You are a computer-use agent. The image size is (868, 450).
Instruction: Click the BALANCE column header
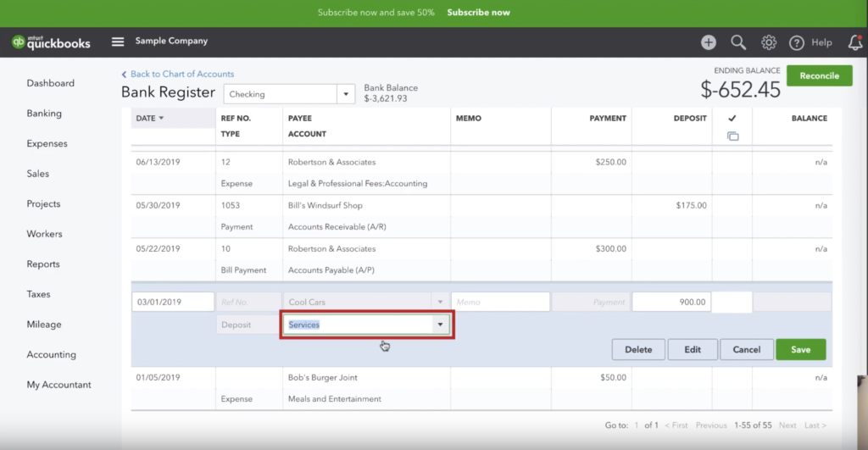click(809, 118)
